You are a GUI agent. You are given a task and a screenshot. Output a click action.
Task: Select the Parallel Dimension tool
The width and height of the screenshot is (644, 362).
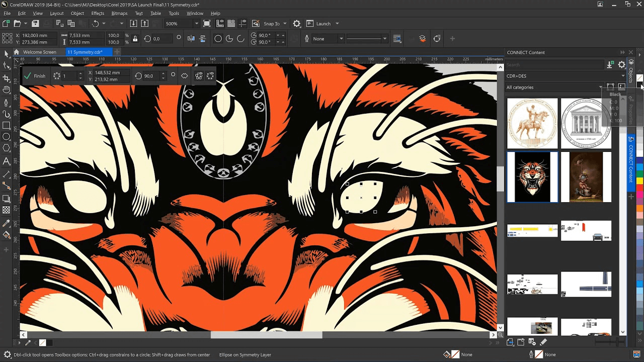7,174
